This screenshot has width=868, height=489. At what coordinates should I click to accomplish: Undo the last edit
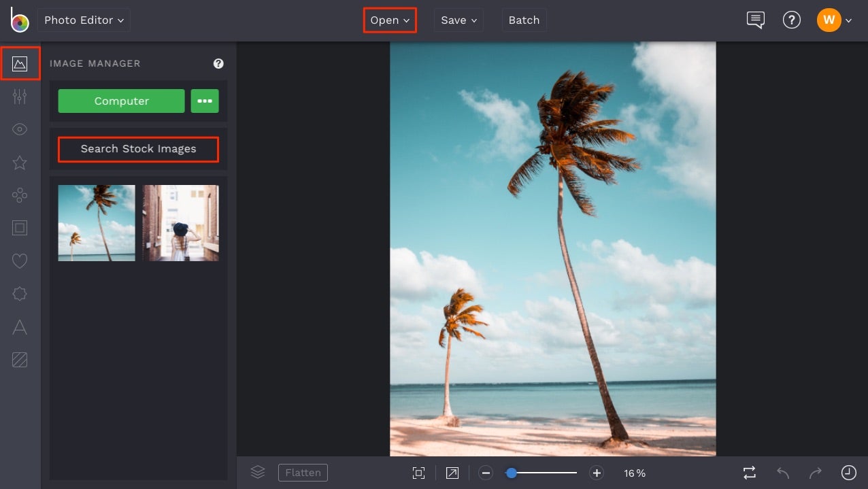tap(782, 473)
